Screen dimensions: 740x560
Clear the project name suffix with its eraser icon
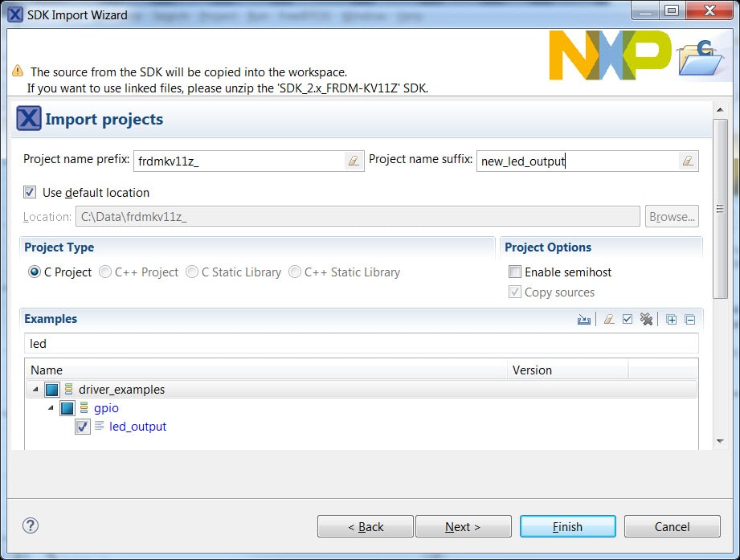686,161
